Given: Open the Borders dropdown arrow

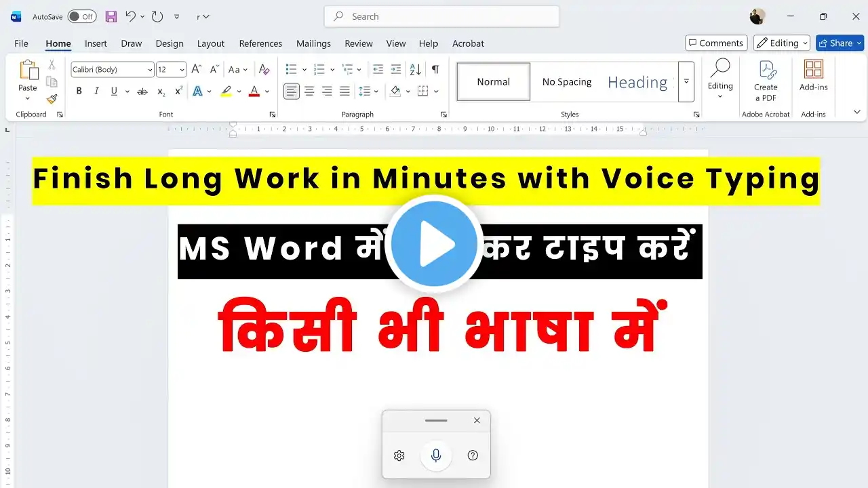Looking at the screenshot, I should 436,91.
